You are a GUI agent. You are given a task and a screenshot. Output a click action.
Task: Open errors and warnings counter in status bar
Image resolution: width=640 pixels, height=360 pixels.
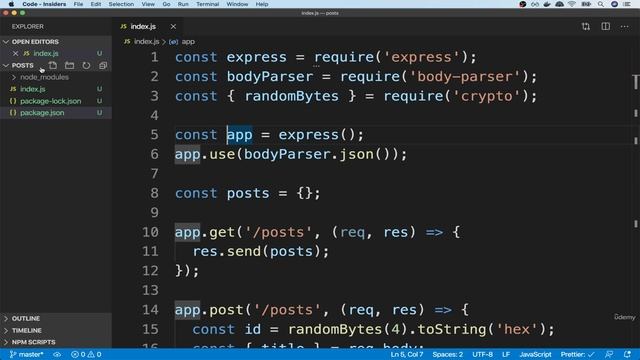tap(86, 354)
